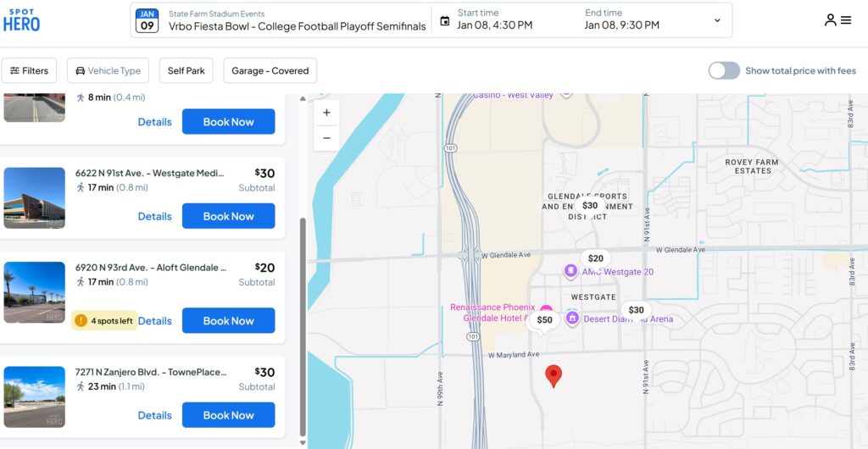
Task: Click the warning icon in 4 spots left badge
Action: pos(81,321)
